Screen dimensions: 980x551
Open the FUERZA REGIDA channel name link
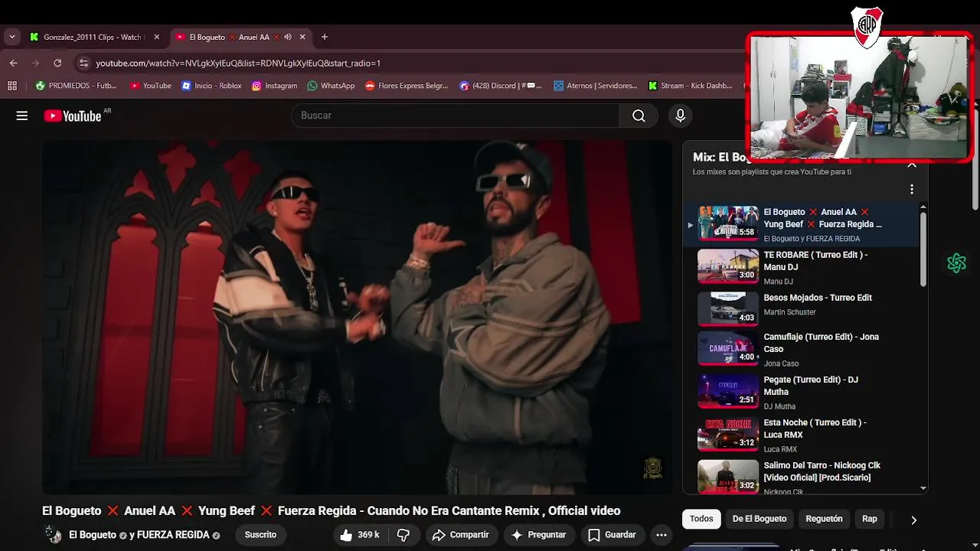(x=173, y=535)
